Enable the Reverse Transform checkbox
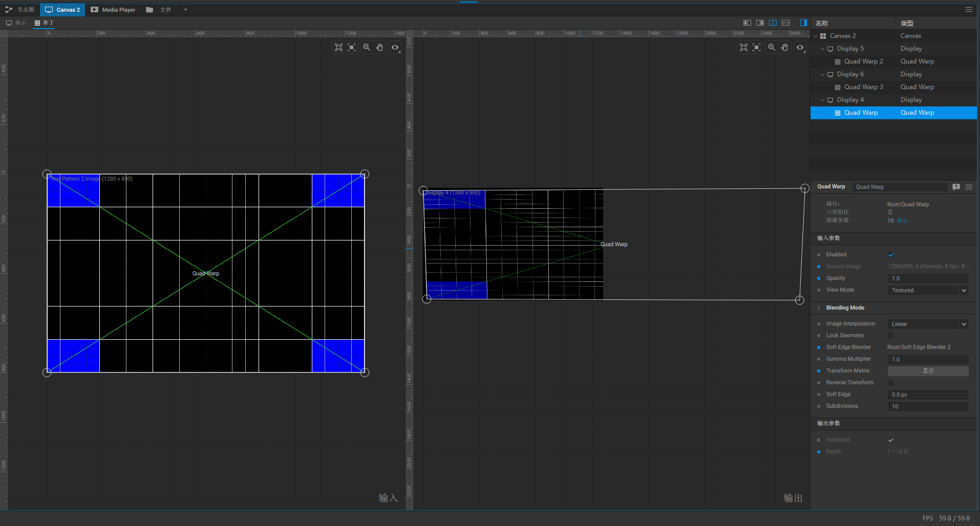 891,383
